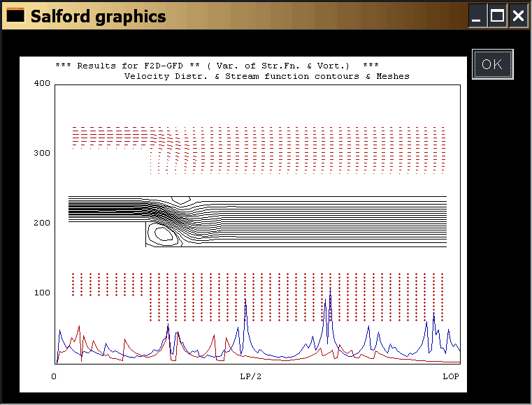Click the y-axis label 400

(x=42, y=83)
